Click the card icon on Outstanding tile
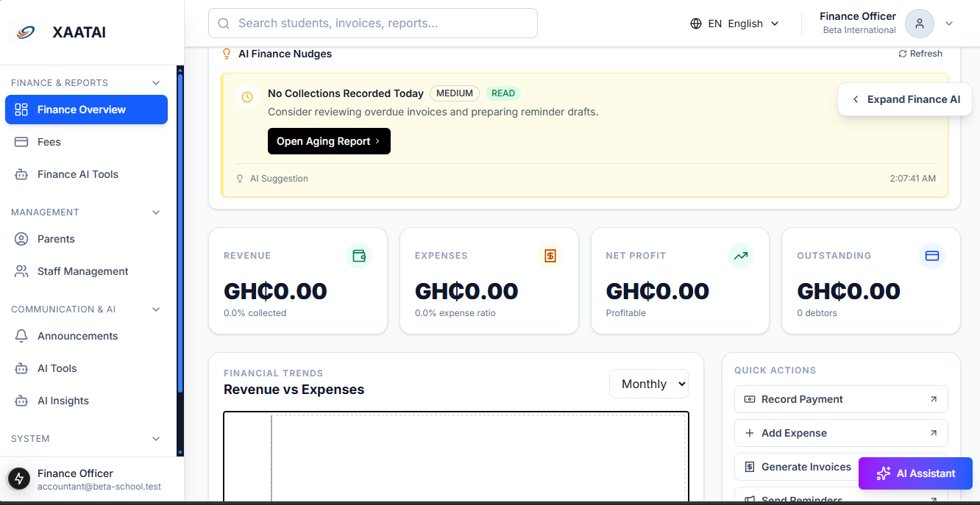 pyautogui.click(x=931, y=256)
